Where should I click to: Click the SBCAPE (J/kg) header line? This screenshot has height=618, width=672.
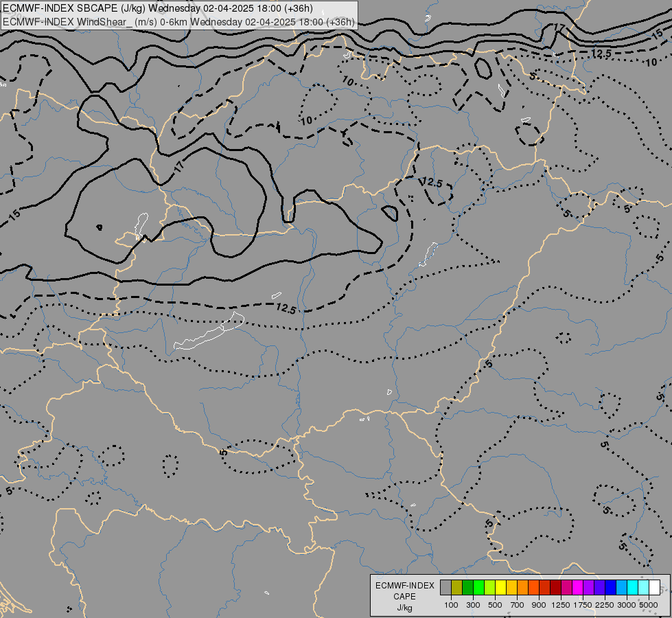158,8
